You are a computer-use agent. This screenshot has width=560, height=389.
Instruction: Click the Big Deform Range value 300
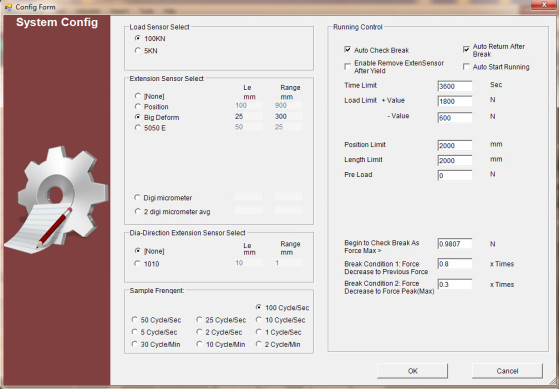point(288,116)
